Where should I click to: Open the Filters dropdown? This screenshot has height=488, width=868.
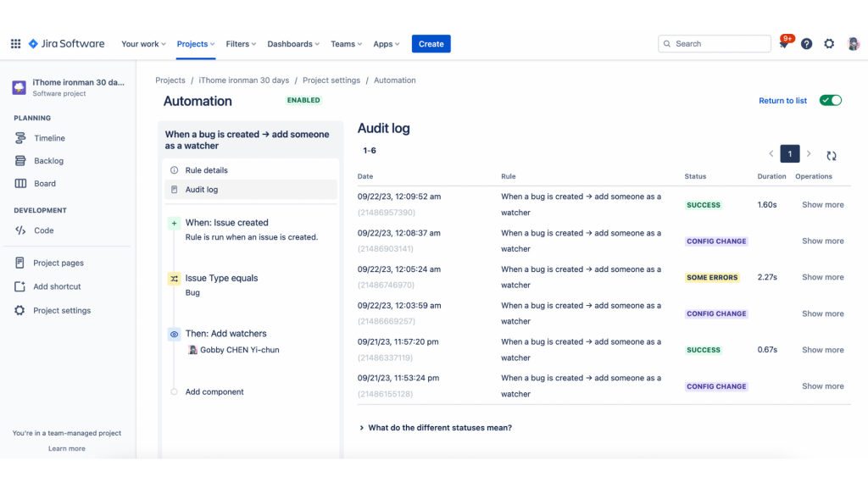coord(241,44)
